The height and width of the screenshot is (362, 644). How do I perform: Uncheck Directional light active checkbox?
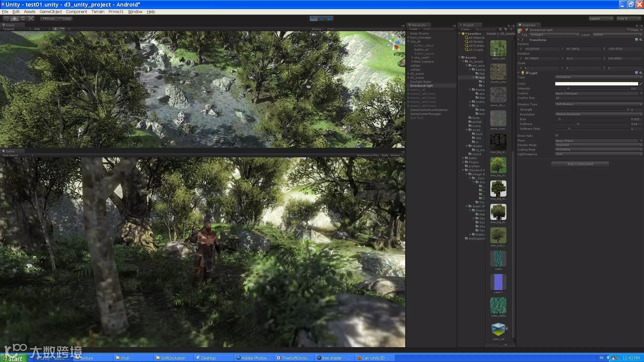pos(527,30)
